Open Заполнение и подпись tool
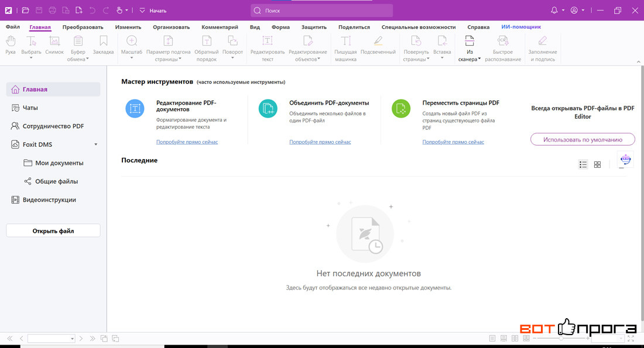 pos(543,49)
